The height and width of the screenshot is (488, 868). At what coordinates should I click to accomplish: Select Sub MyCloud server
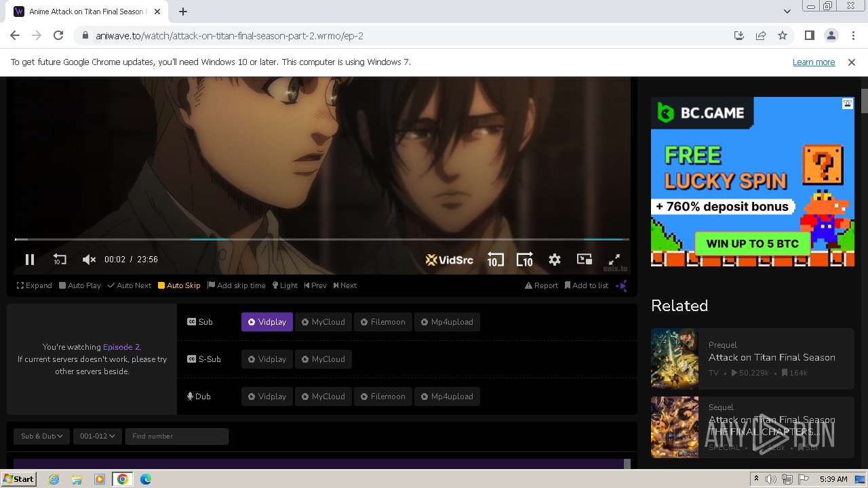[x=323, y=322]
